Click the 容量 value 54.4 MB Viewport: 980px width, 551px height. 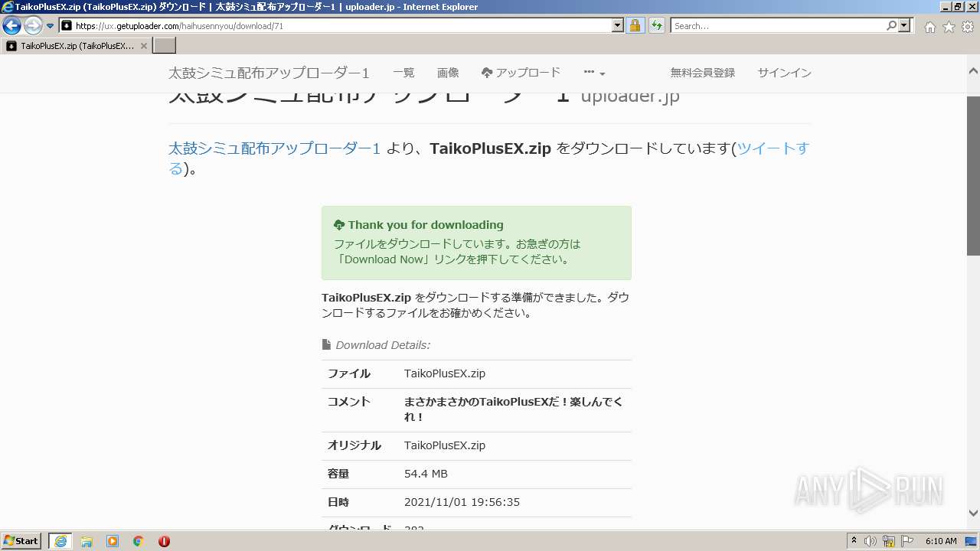(x=426, y=474)
